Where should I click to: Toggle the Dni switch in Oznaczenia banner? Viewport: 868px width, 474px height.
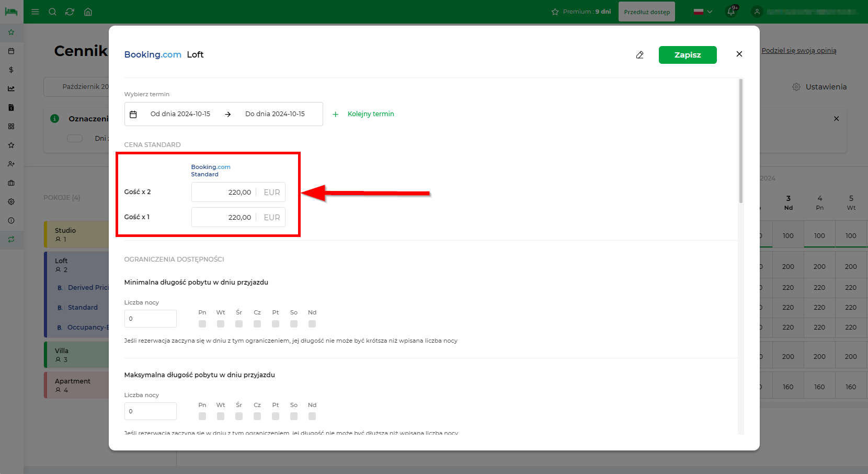coord(75,139)
